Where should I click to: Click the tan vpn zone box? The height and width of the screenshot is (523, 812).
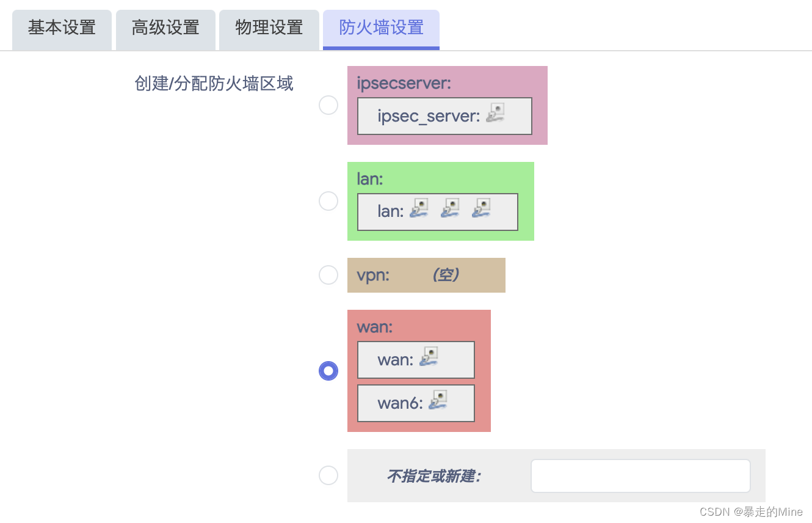(426, 275)
